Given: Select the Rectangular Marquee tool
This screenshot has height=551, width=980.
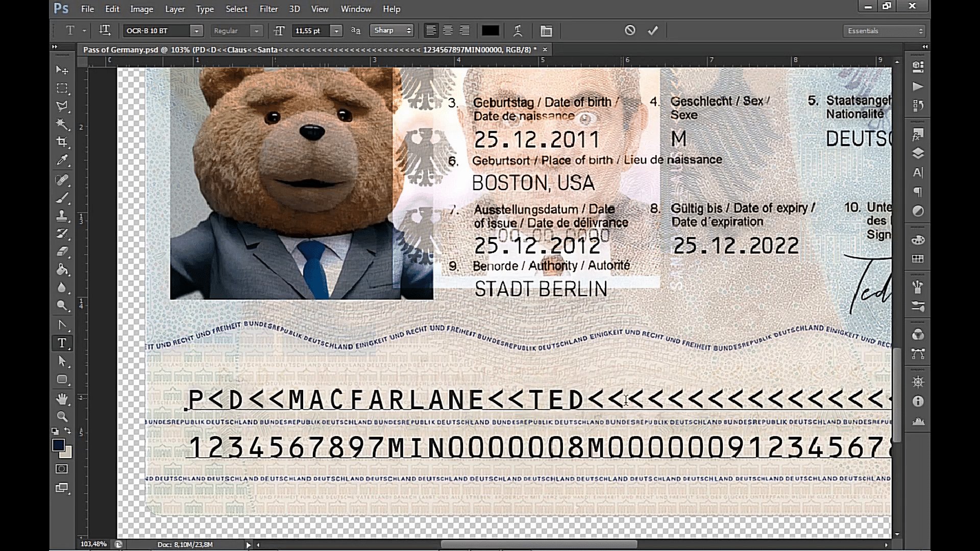Looking at the screenshot, I should coord(62,88).
